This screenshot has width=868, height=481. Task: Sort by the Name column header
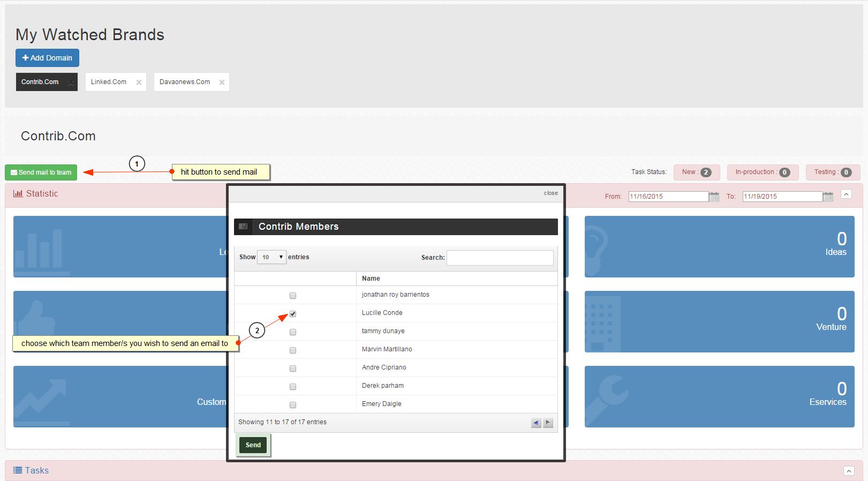point(457,279)
